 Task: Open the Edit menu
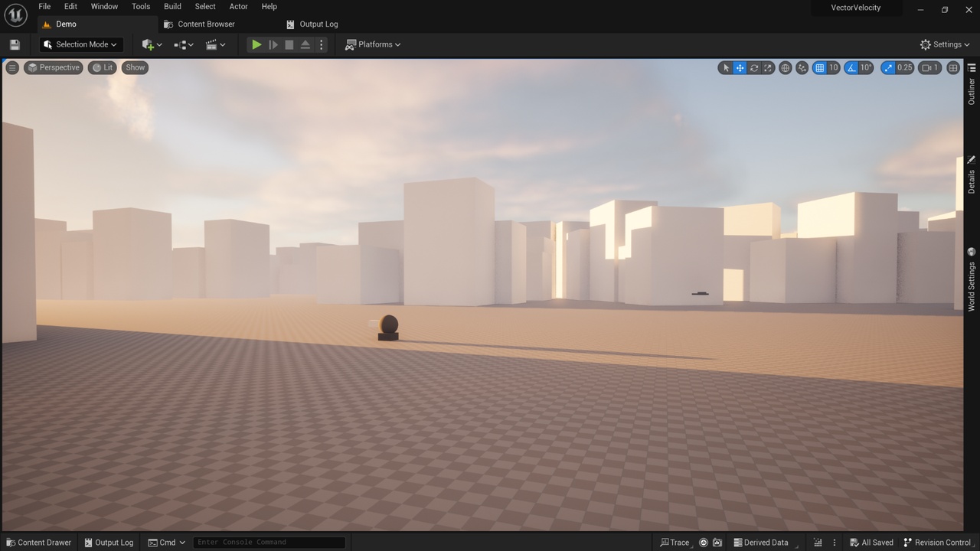point(70,6)
